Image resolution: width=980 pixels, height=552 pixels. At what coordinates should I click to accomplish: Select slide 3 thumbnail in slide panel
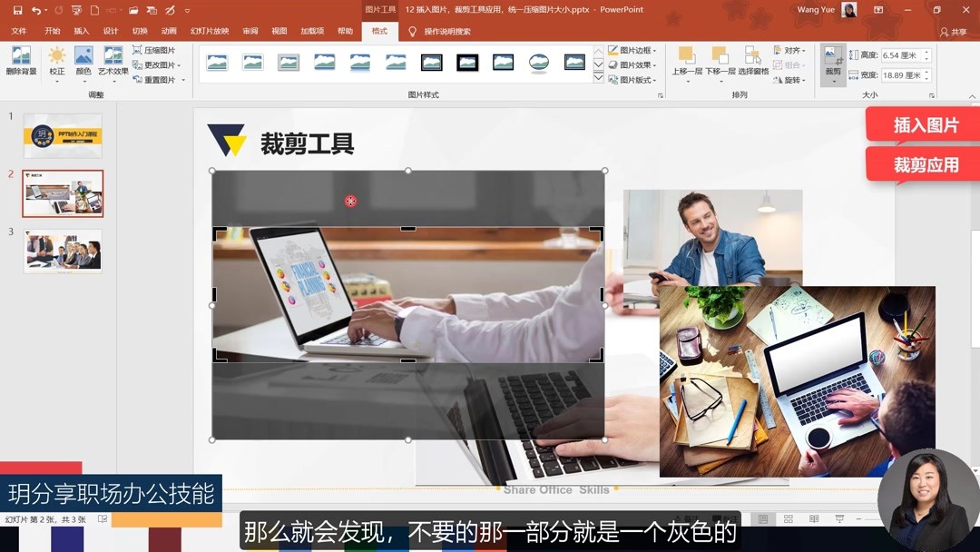coord(61,252)
